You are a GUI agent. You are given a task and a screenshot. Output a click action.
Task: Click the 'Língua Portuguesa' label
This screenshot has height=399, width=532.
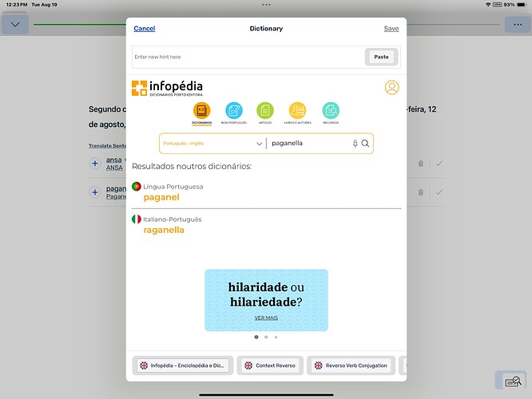coord(173,187)
